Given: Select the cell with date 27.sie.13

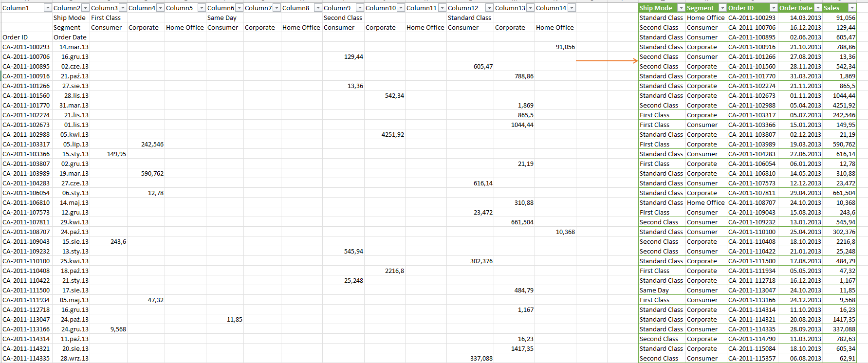Looking at the screenshot, I should pyautogui.click(x=71, y=86).
